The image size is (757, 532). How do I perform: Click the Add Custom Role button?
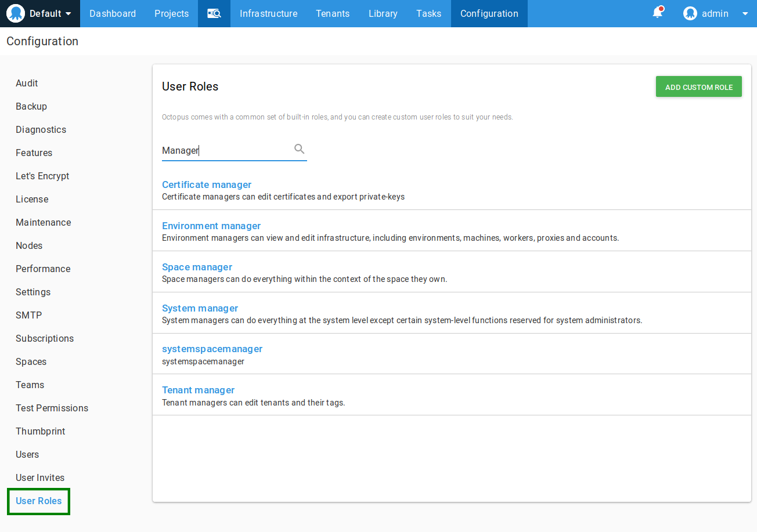tap(698, 87)
